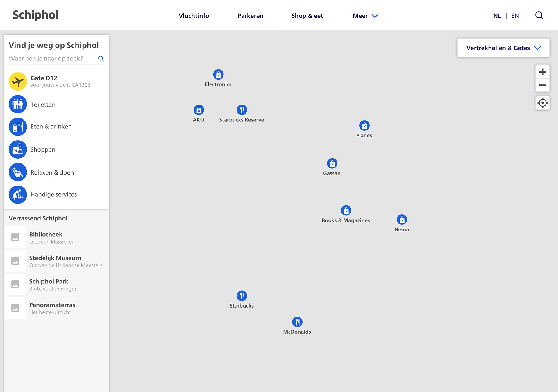Switch language to EN
558x392 pixels.
click(x=515, y=16)
